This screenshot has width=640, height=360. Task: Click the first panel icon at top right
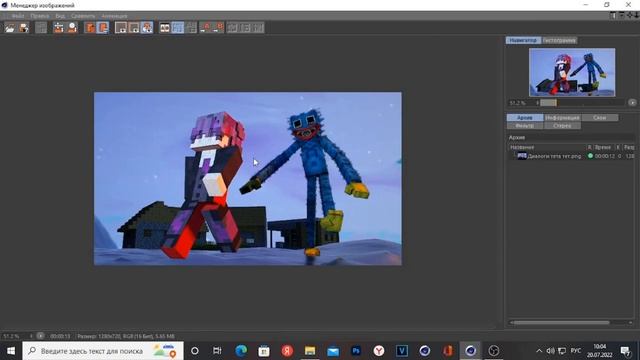tap(613, 16)
